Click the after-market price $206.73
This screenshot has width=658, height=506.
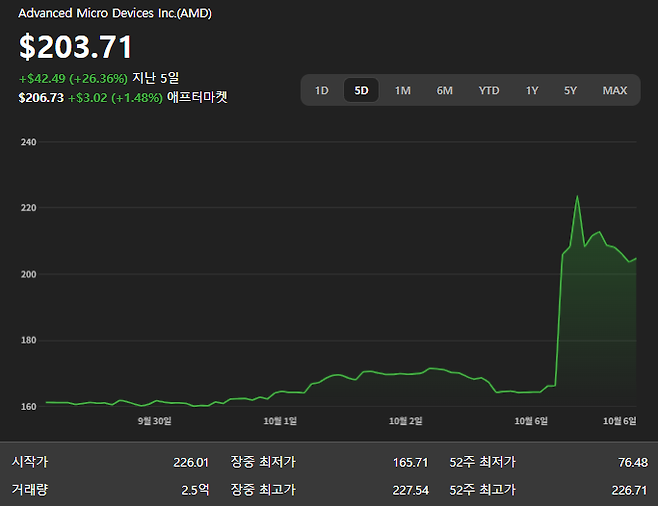[x=41, y=97]
